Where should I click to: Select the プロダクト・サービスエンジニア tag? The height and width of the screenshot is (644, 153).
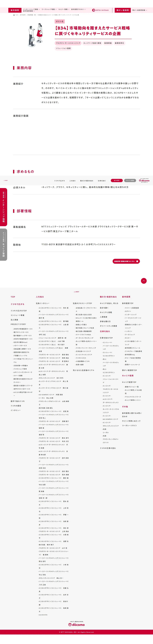[68, 43]
